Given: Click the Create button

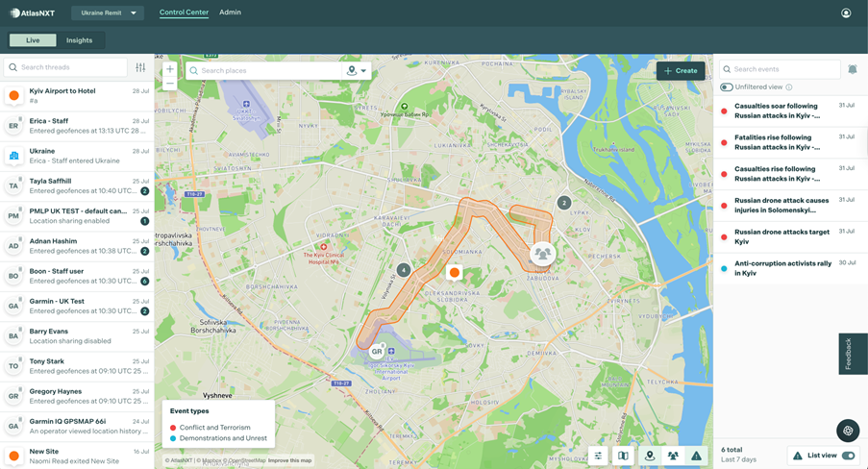Looking at the screenshot, I should tap(681, 70).
